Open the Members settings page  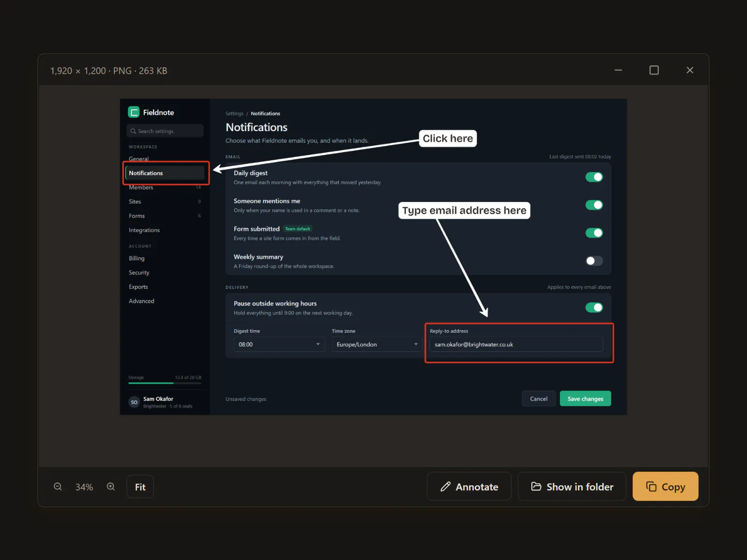tap(141, 188)
